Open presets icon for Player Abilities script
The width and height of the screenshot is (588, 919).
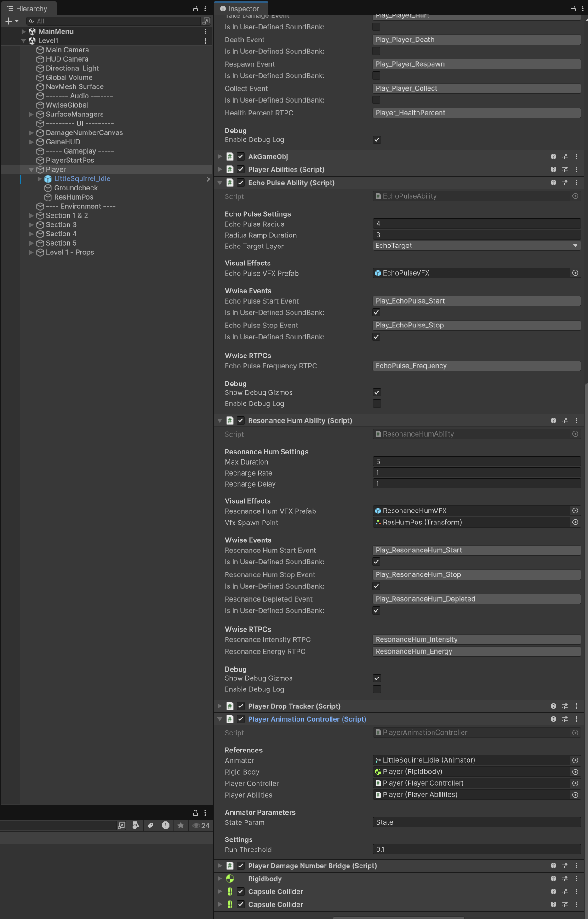565,169
